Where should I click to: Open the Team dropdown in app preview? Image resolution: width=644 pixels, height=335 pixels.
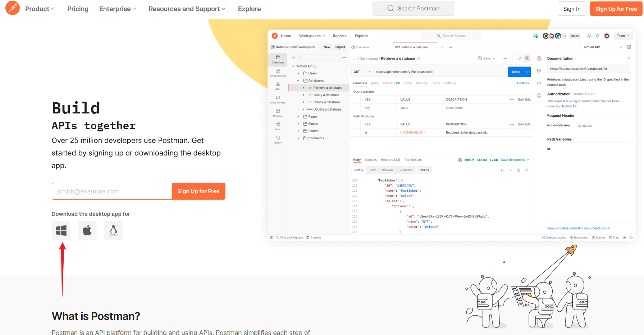point(623,36)
